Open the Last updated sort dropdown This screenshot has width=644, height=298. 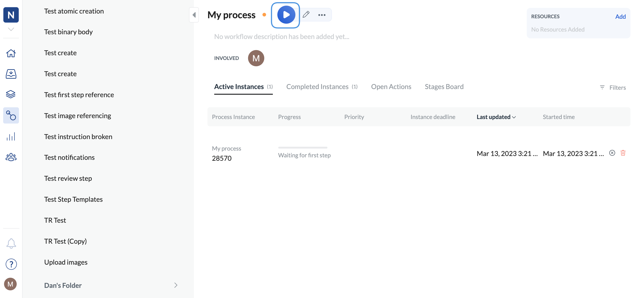(496, 117)
